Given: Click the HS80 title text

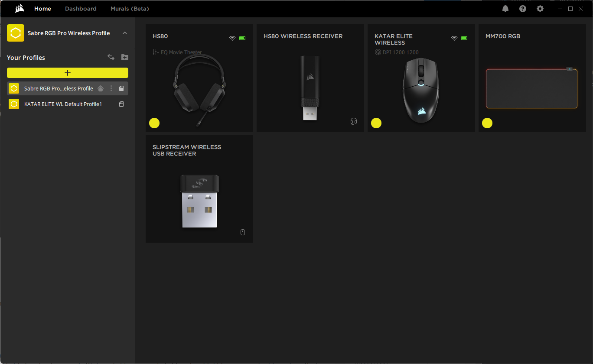Looking at the screenshot, I should [160, 36].
